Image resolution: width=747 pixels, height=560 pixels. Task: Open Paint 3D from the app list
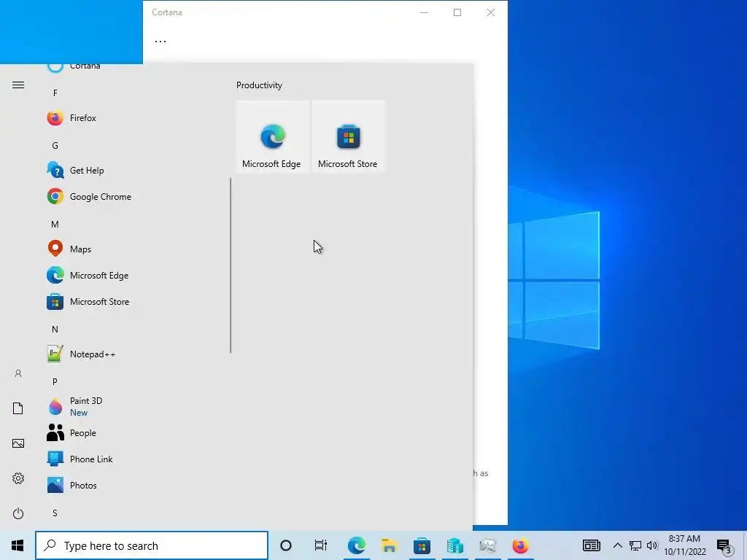point(128,406)
